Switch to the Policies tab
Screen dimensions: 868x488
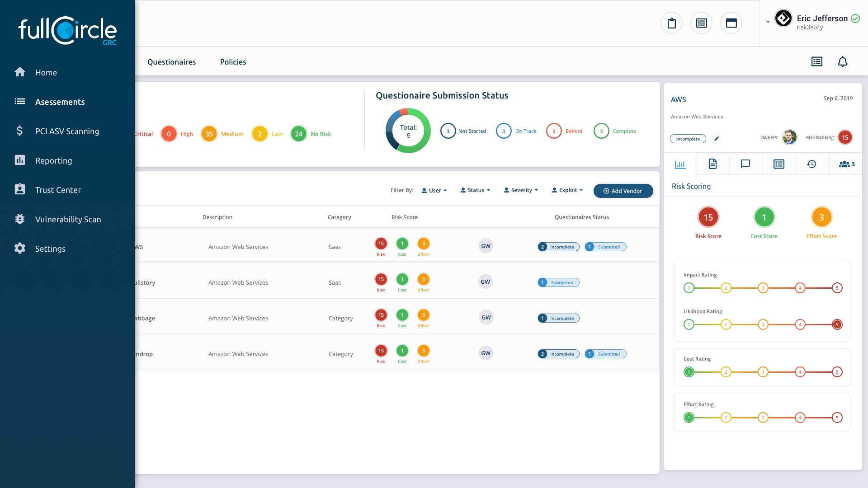pos(233,62)
